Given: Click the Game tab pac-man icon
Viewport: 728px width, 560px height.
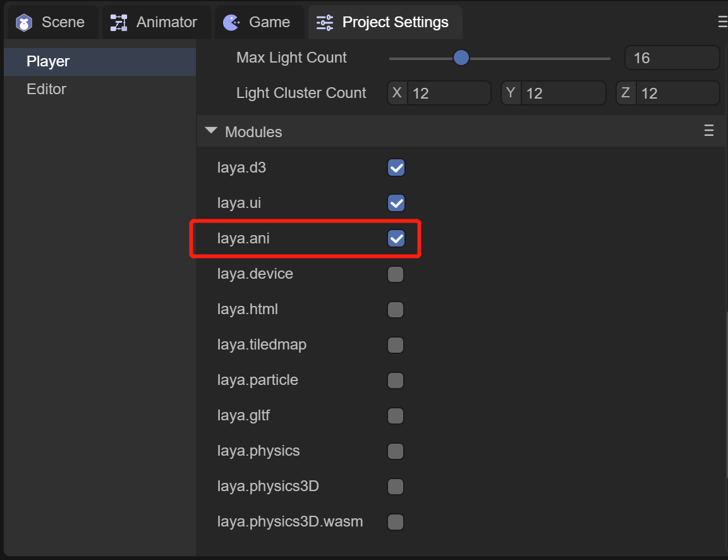Looking at the screenshot, I should pos(231,23).
